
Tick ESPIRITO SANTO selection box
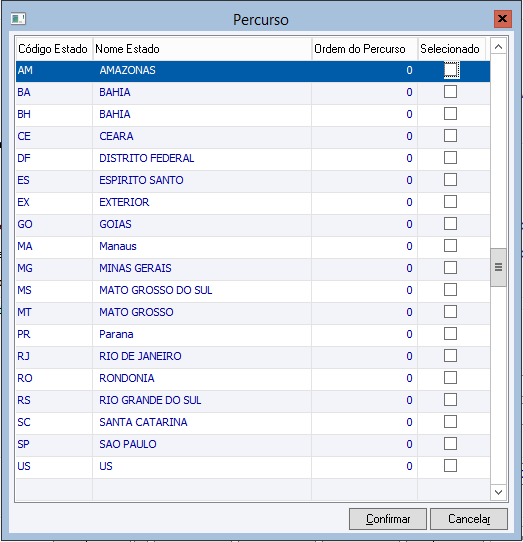[x=450, y=180]
